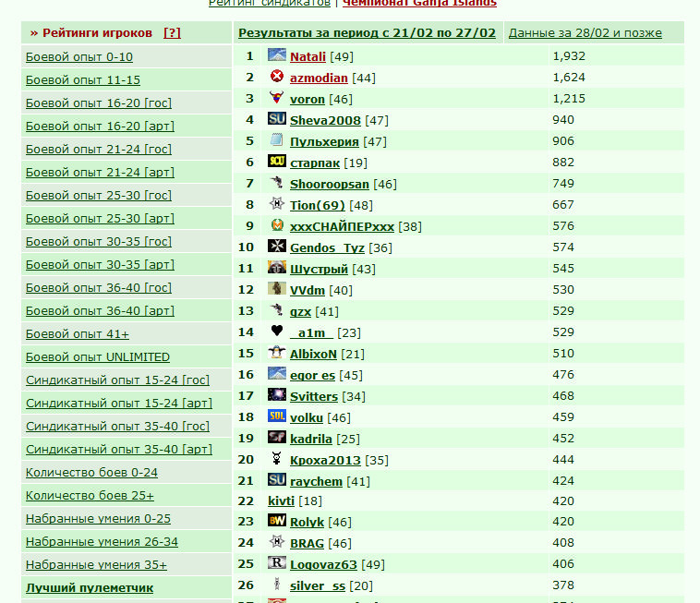The height and width of the screenshot is (603, 700).
Task: Open Боевой опыт 21-24 [арт] rating
Action: point(100,173)
